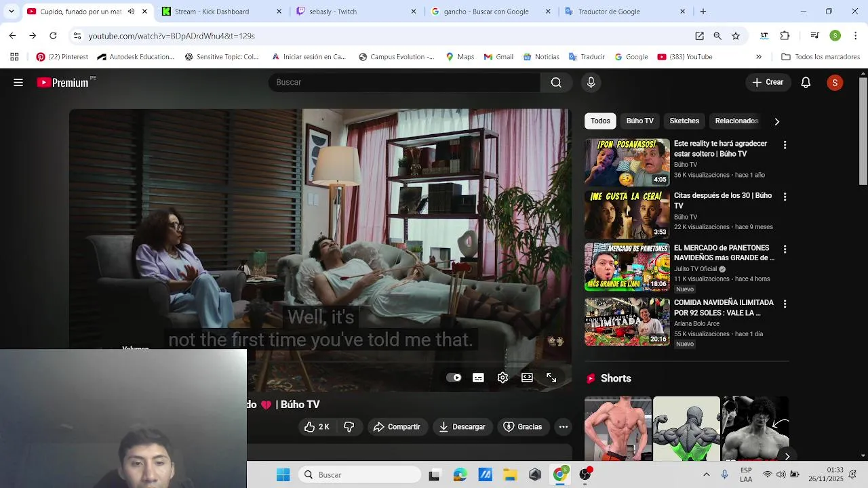Image resolution: width=868 pixels, height=488 pixels.
Task: Click the YouTube search magnifier button
Action: click(x=556, y=83)
